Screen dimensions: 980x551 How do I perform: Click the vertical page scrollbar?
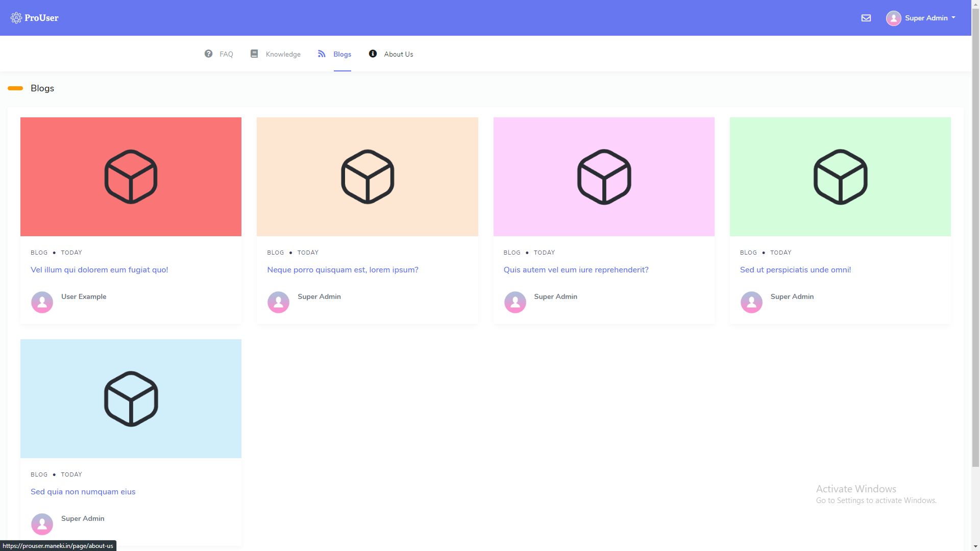[x=975, y=255]
